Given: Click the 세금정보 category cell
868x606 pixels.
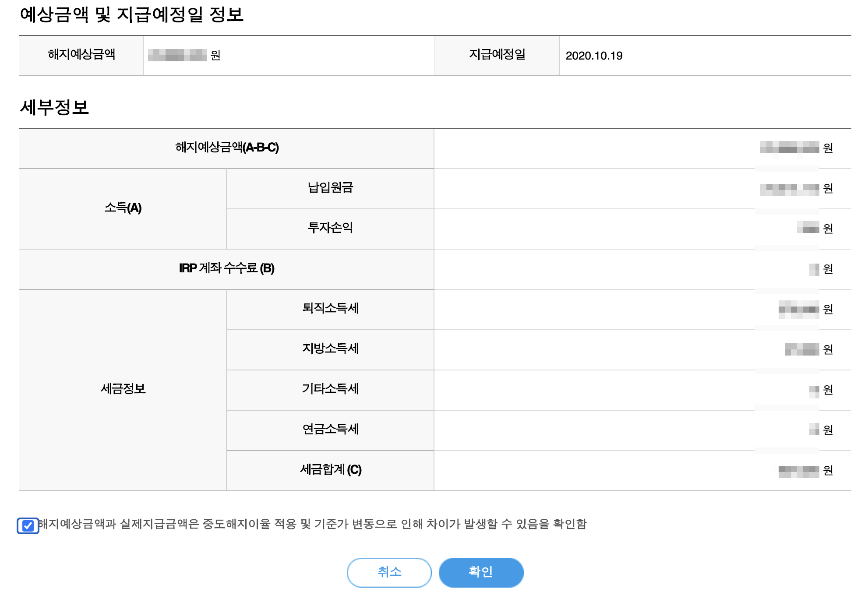Looking at the screenshot, I should [x=123, y=389].
